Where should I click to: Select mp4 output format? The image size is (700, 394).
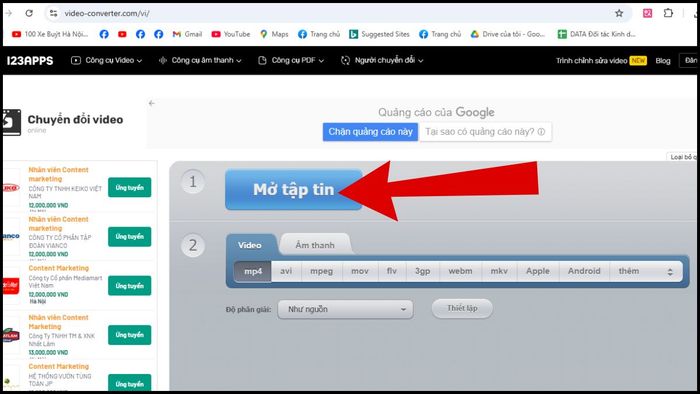[253, 271]
